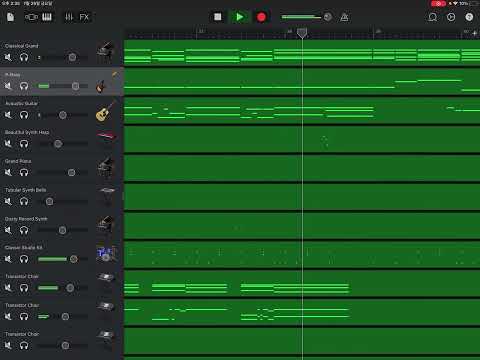Switch to the keyboard instrument view
Viewport: 480px width, 360px height.
[47, 17]
